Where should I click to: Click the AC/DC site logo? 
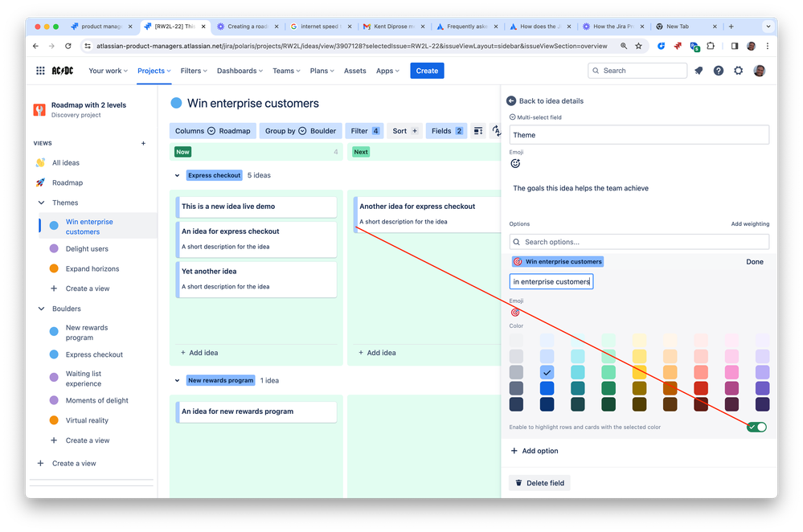63,71
